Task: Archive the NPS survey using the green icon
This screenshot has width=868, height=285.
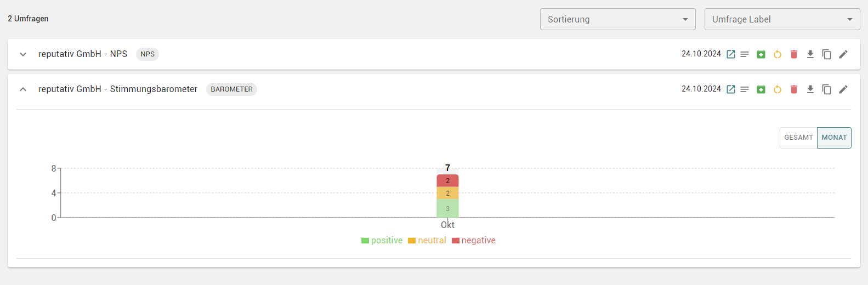Action: click(761, 54)
